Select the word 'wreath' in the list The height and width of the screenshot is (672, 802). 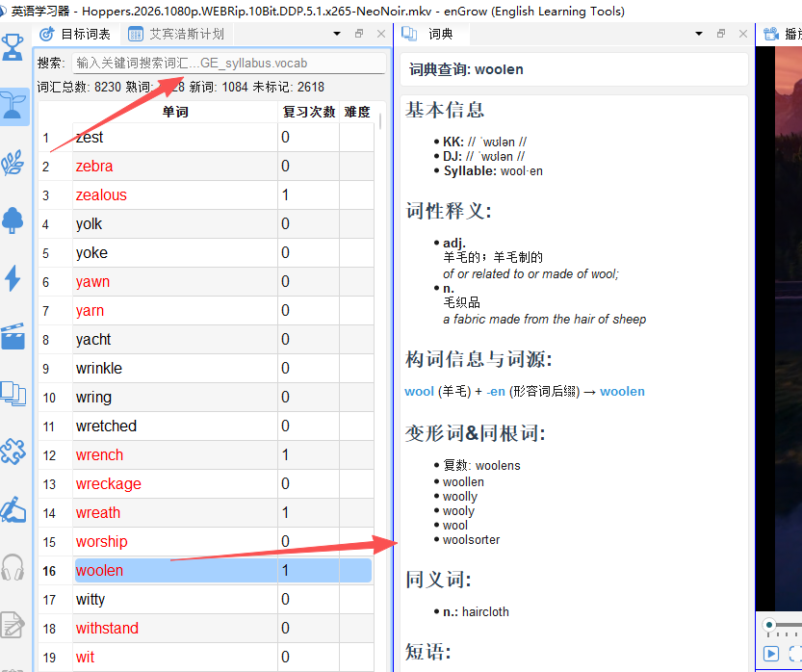(175, 513)
